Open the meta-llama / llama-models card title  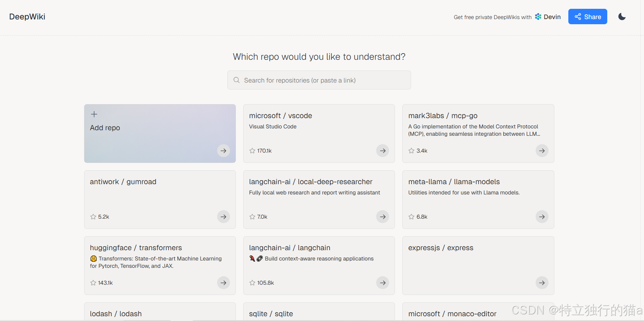pos(454,182)
